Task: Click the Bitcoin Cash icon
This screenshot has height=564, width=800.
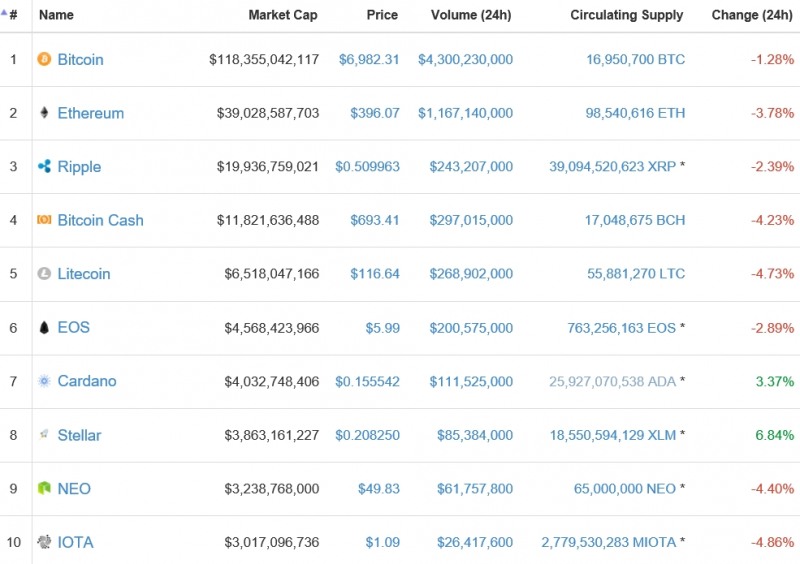Action: pos(44,220)
